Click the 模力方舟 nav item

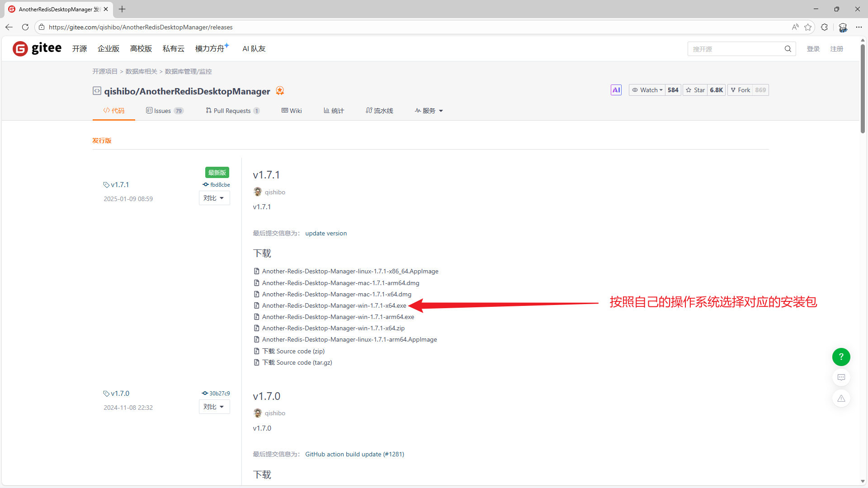click(212, 48)
